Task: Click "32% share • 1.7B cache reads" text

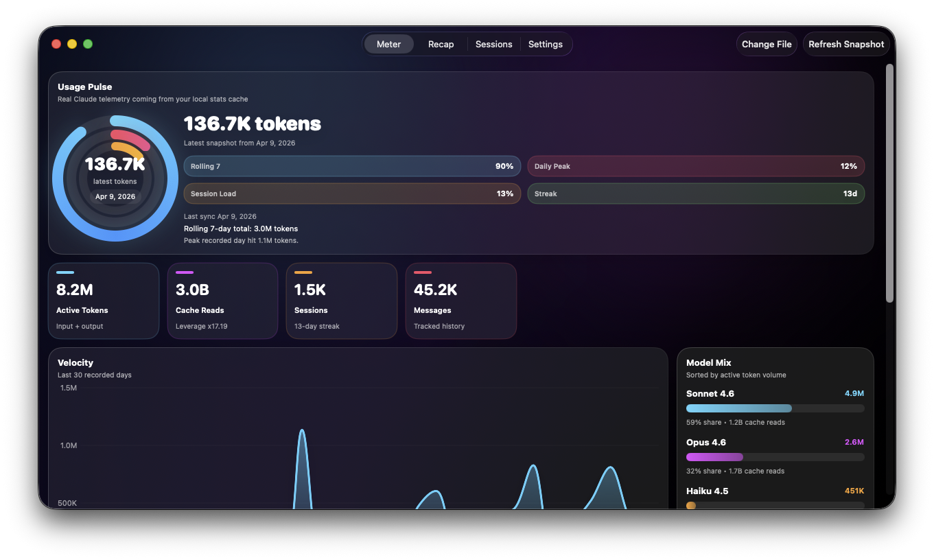Action: pyautogui.click(x=736, y=471)
